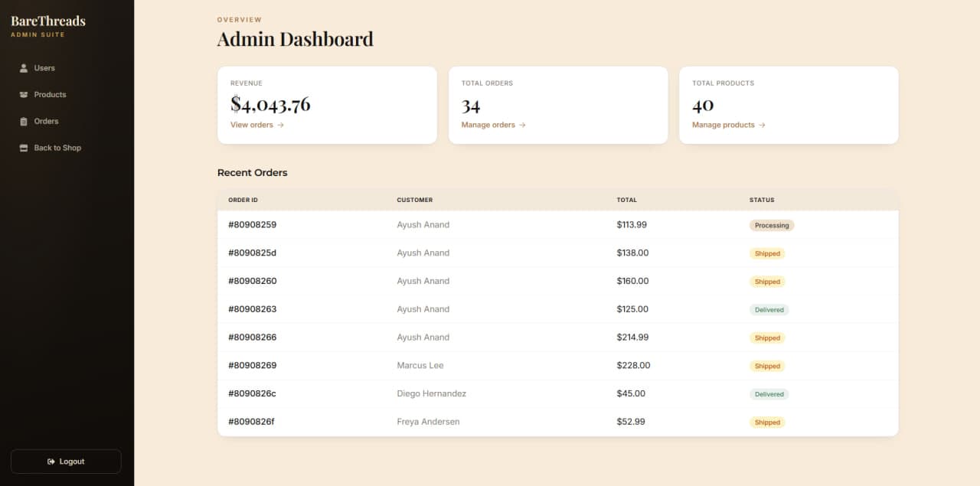980x486 pixels.
Task: Click the $160.00 total
Action: point(632,281)
